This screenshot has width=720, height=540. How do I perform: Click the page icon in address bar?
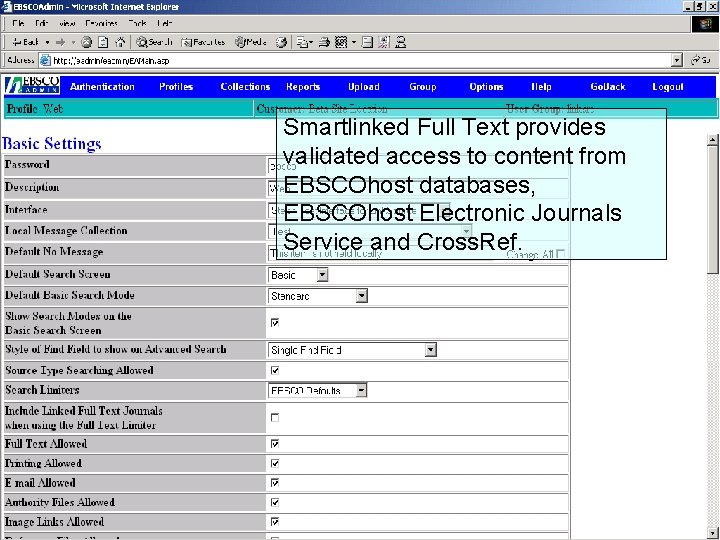45,60
